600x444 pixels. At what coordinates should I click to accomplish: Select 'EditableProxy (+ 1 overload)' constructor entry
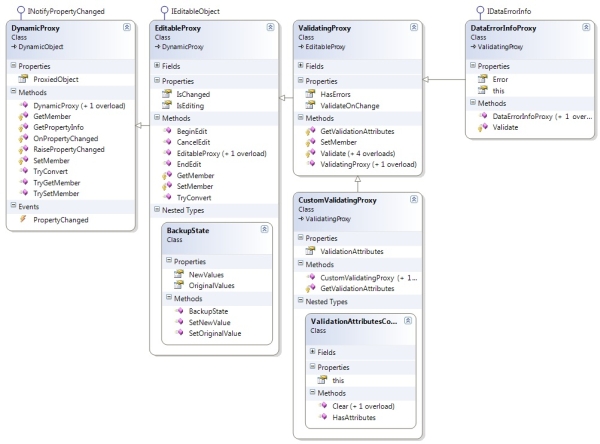pyautogui.click(x=222, y=153)
